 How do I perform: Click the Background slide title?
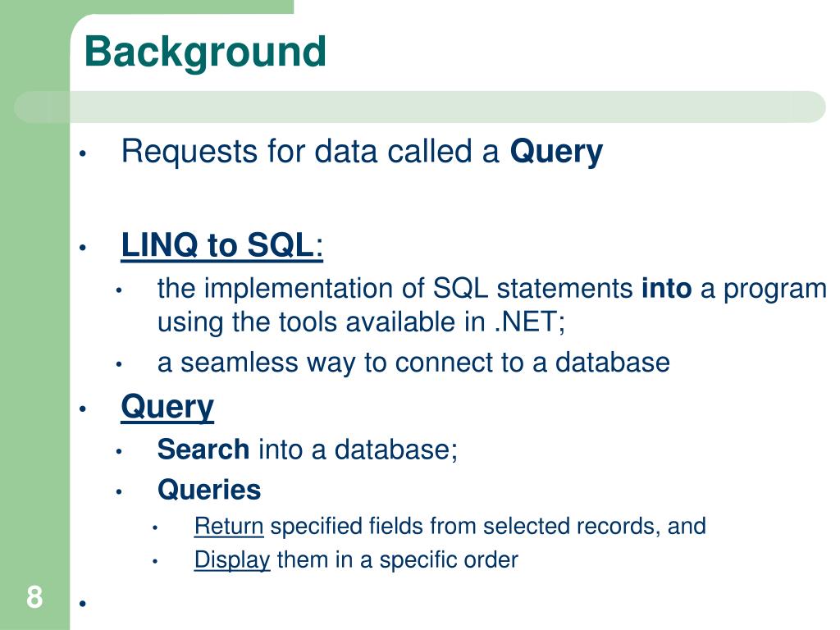point(205,52)
